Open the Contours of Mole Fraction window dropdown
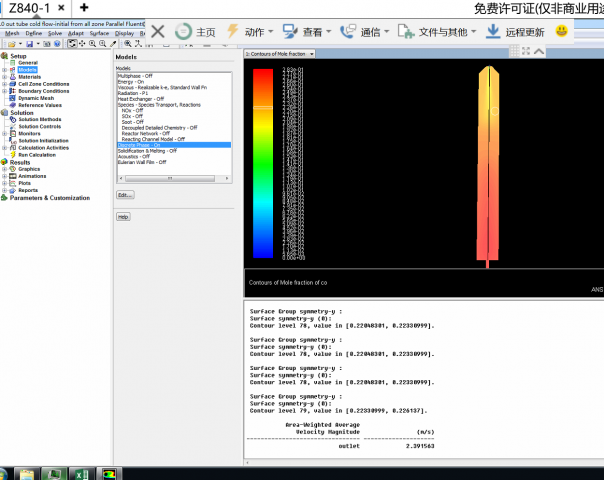604x480 pixels. click(312, 54)
